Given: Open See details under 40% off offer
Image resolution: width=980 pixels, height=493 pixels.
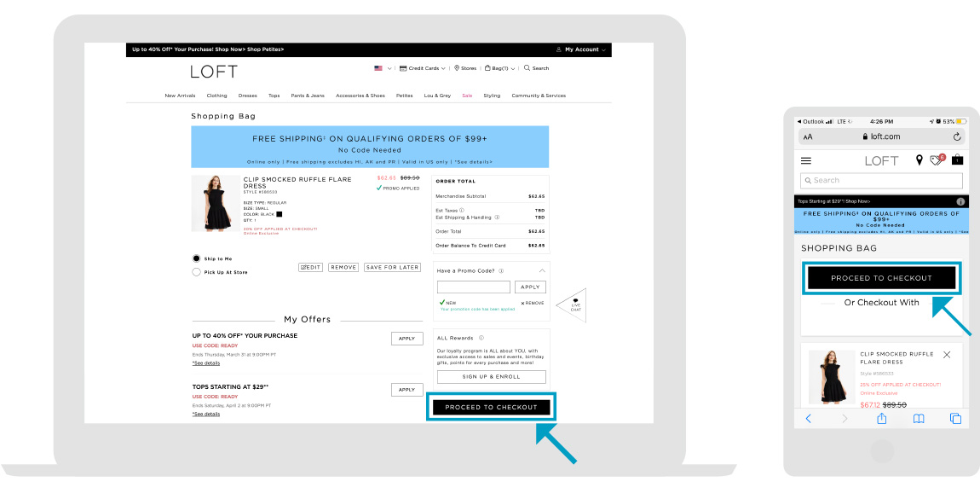Looking at the screenshot, I should point(206,362).
